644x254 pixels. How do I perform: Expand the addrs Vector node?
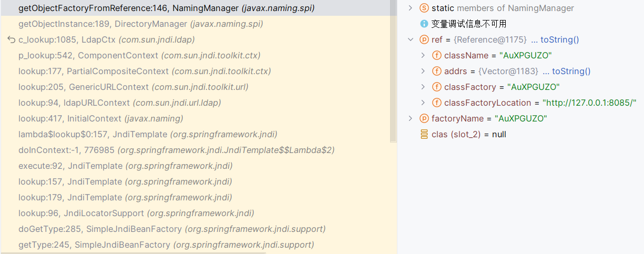pos(423,71)
